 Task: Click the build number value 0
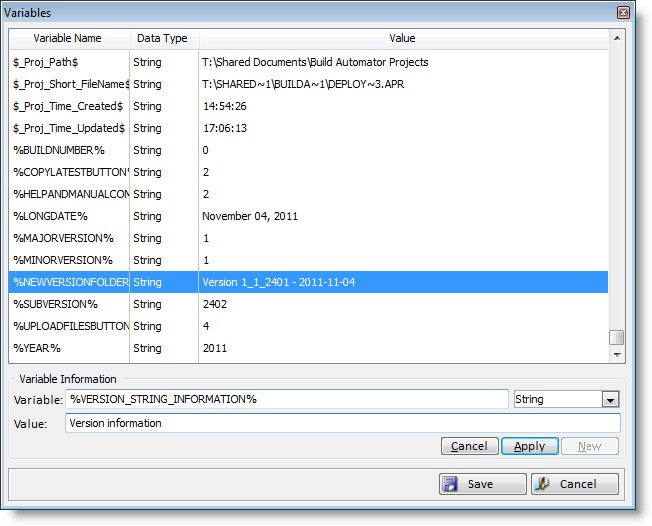pyautogui.click(x=205, y=150)
